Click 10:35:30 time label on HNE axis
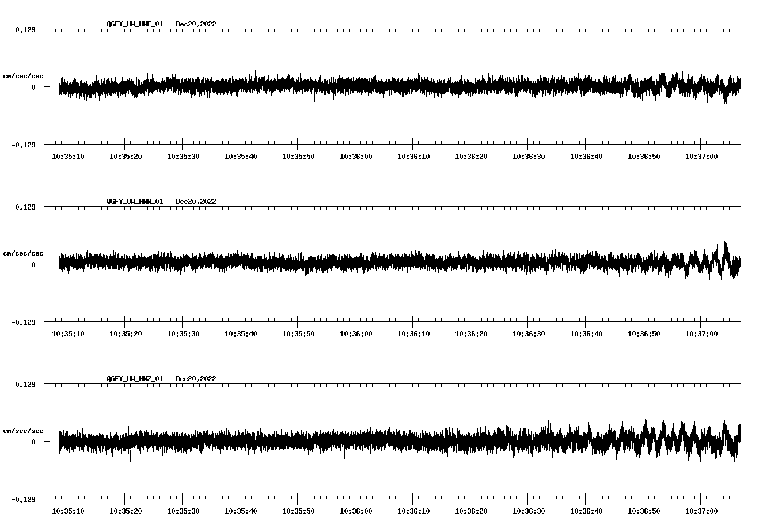 click(183, 157)
